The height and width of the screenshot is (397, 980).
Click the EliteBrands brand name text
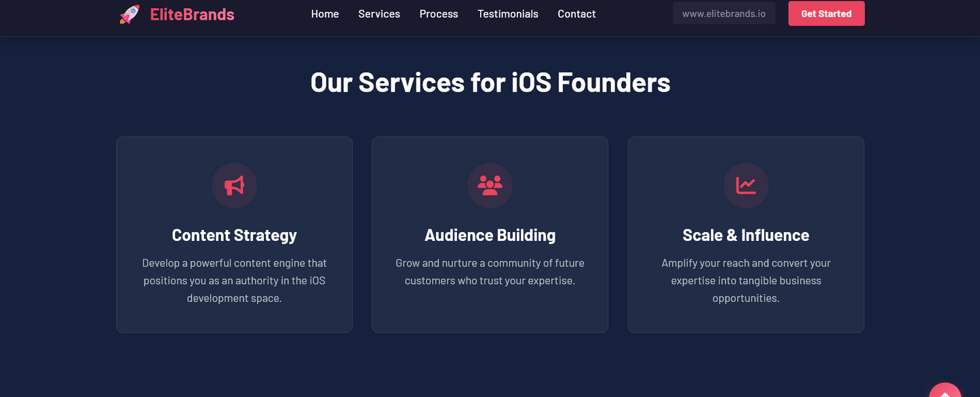point(191,14)
